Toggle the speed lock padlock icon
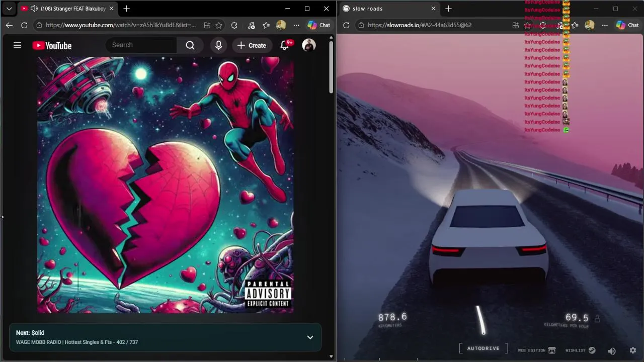Image resolution: width=644 pixels, height=362 pixels. [x=597, y=319]
